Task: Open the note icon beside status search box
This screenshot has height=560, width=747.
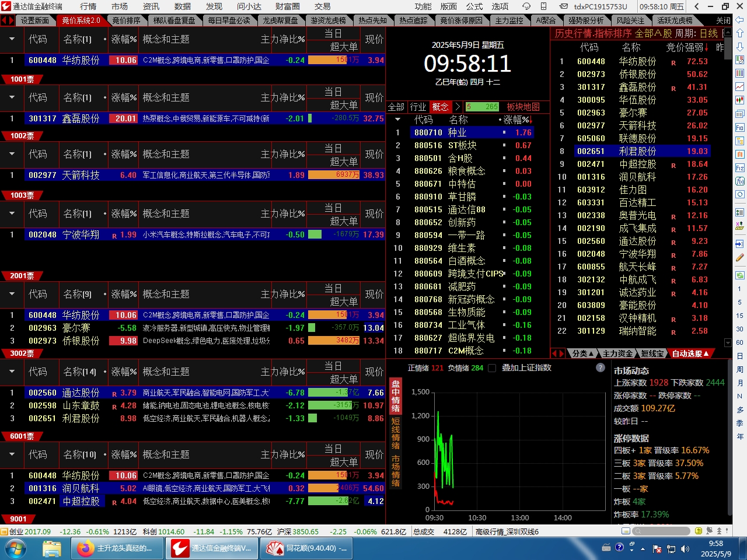Action: (x=626, y=531)
